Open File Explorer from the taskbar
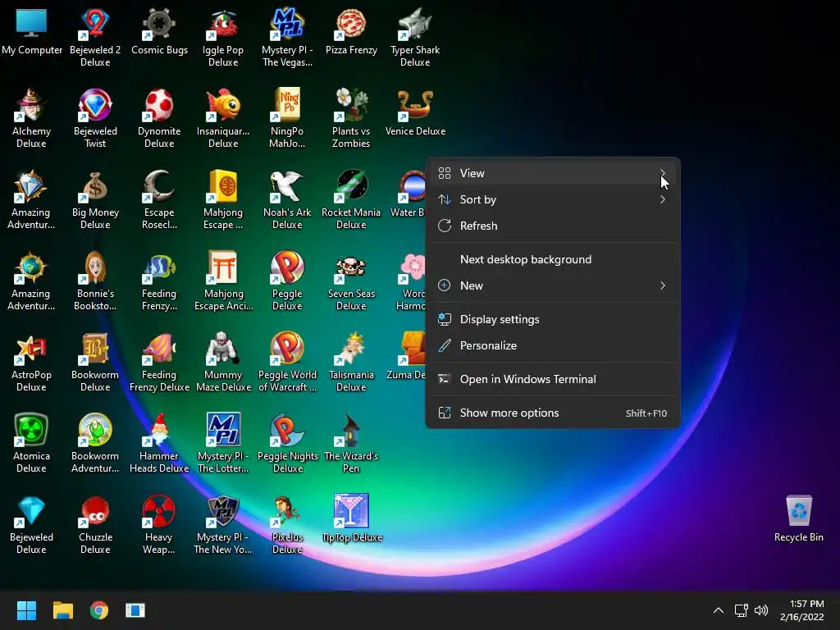Viewport: 840px width, 630px height. [x=62, y=610]
